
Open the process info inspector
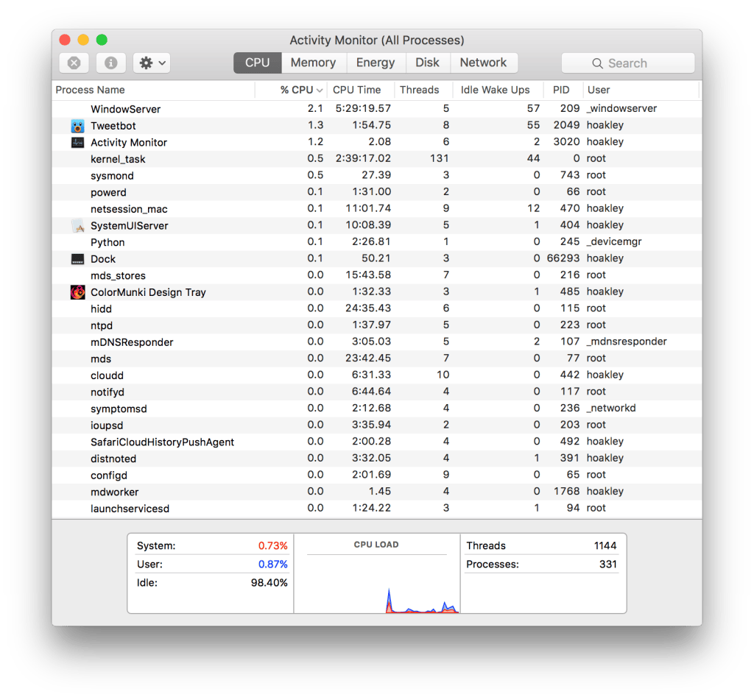(x=110, y=63)
